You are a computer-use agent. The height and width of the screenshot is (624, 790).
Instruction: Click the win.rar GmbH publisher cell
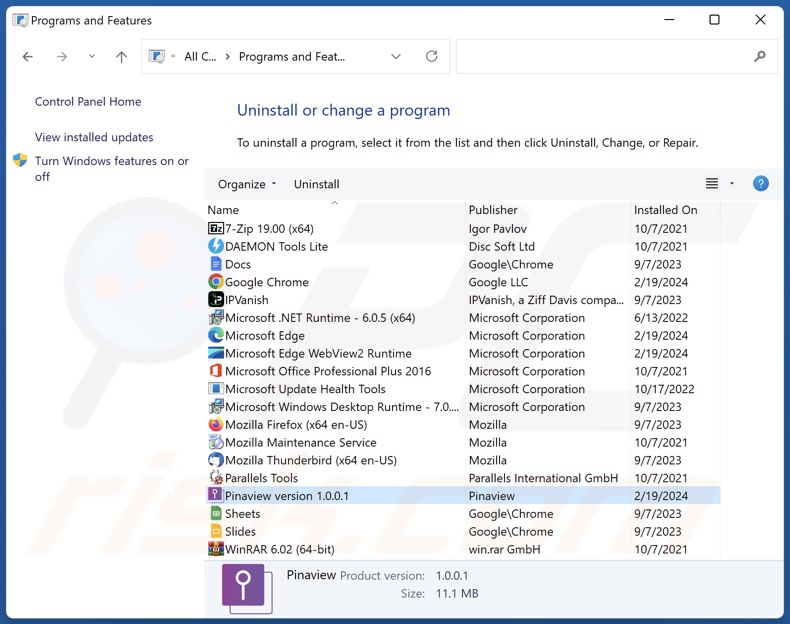504,549
